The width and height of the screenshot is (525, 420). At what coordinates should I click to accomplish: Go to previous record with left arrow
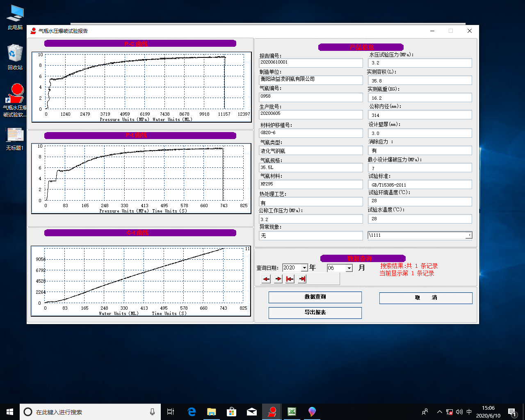[x=266, y=279]
